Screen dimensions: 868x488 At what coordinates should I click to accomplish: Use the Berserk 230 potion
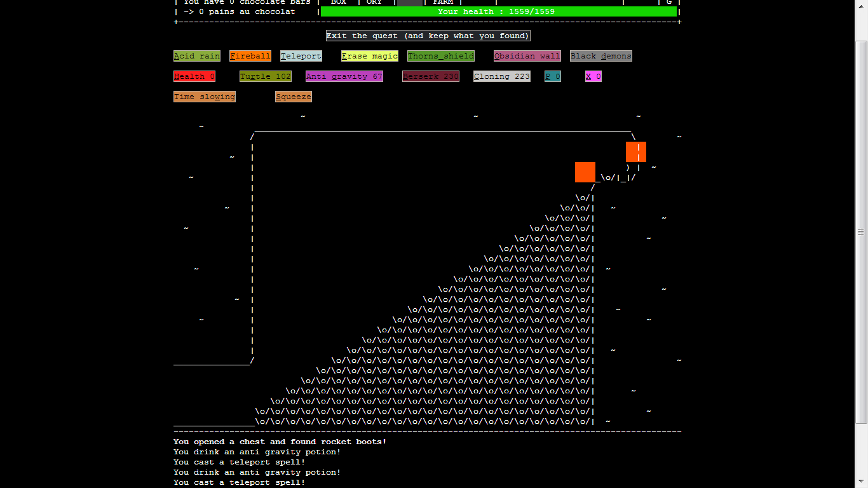point(431,76)
